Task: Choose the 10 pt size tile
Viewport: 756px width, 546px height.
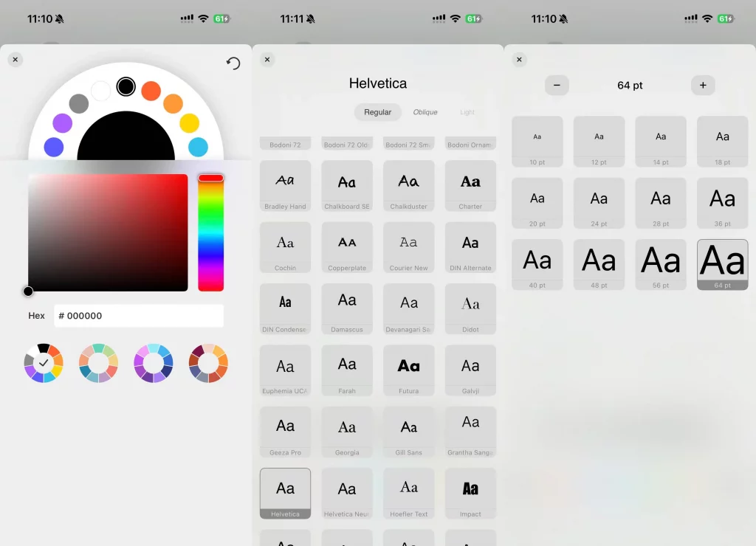Action: pos(537,142)
